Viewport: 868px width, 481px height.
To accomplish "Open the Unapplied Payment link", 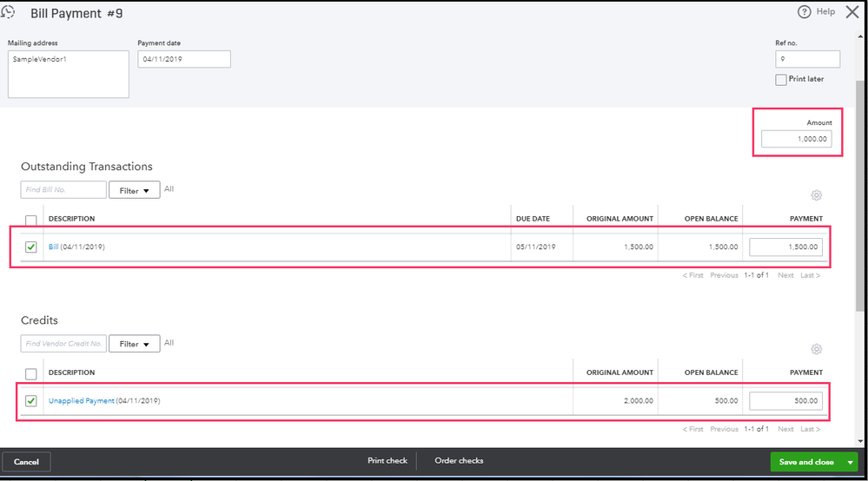I will point(82,400).
